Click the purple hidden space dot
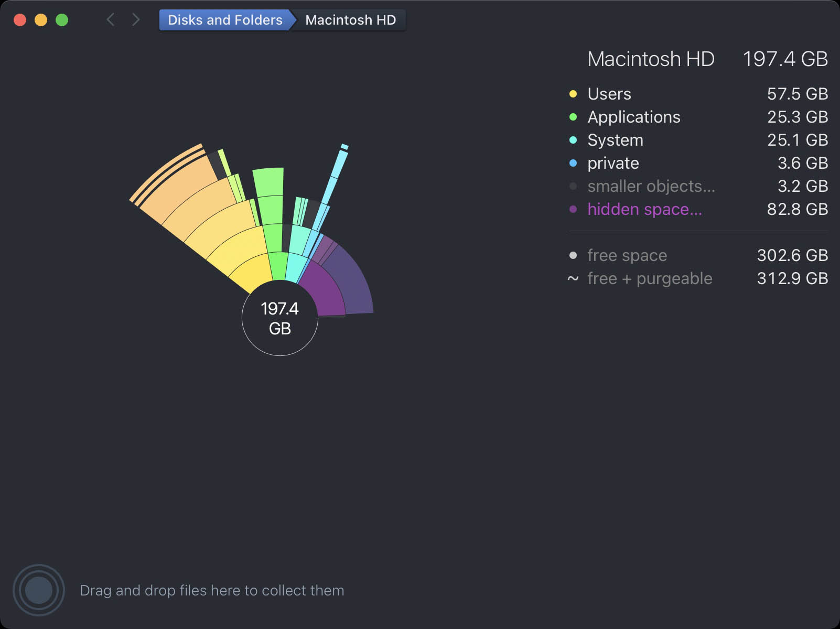 tap(573, 209)
